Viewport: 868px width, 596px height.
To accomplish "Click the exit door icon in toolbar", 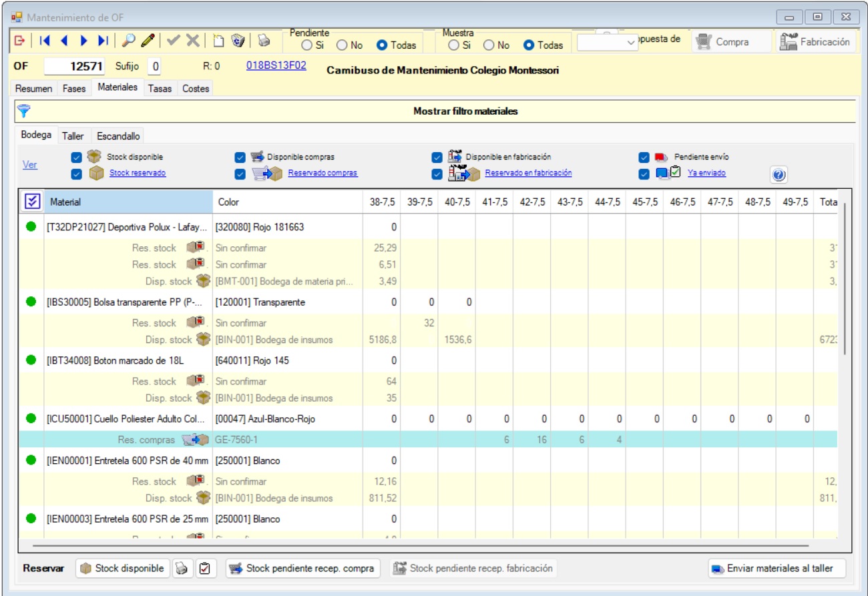I will (19, 41).
